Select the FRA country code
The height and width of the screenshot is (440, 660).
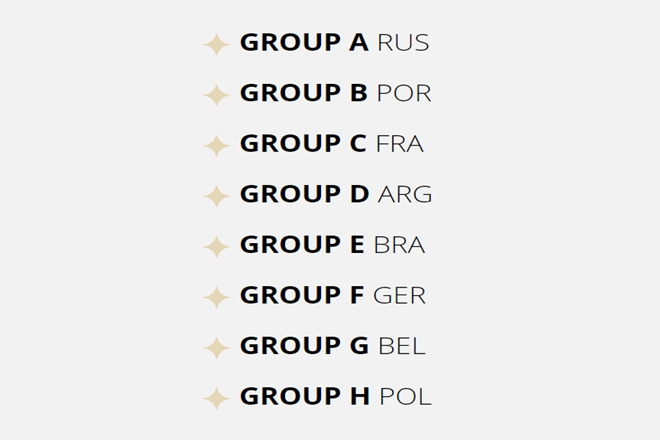[400, 144]
